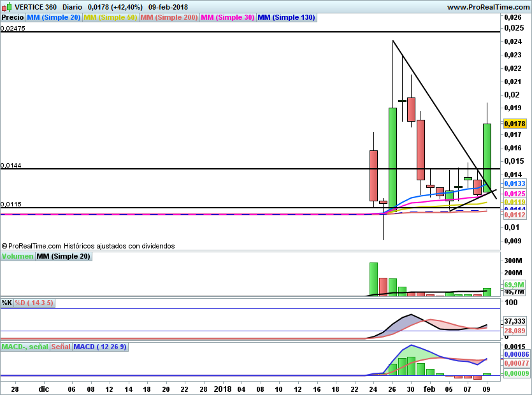This screenshot has width=532, height=395.
Task: Click the red 0,0112 moving average value tag
Action: coord(515,215)
